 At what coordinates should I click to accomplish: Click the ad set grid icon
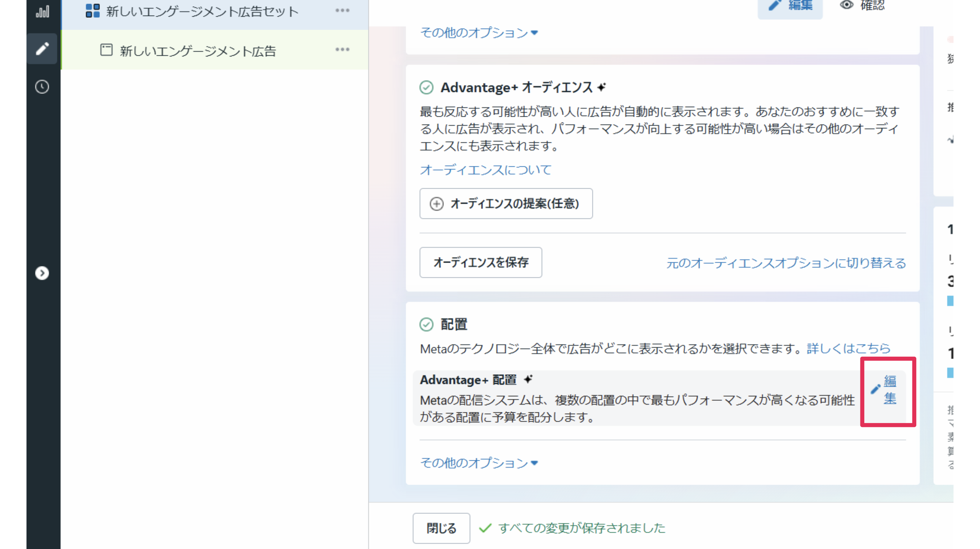click(x=92, y=11)
